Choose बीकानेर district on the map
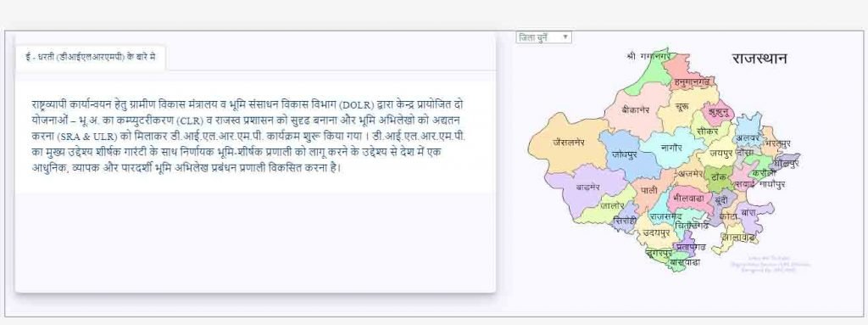Screen dimensions: 868x325 click(636, 109)
